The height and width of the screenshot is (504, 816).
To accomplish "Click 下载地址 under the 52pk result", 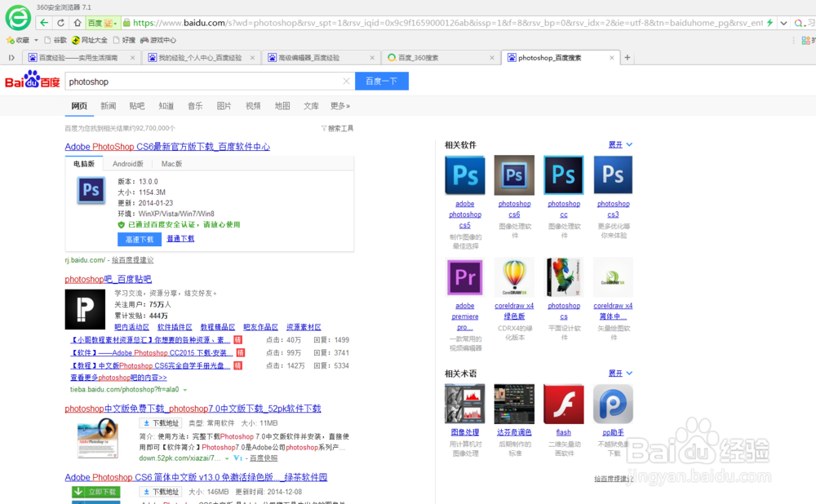I will 161,423.
